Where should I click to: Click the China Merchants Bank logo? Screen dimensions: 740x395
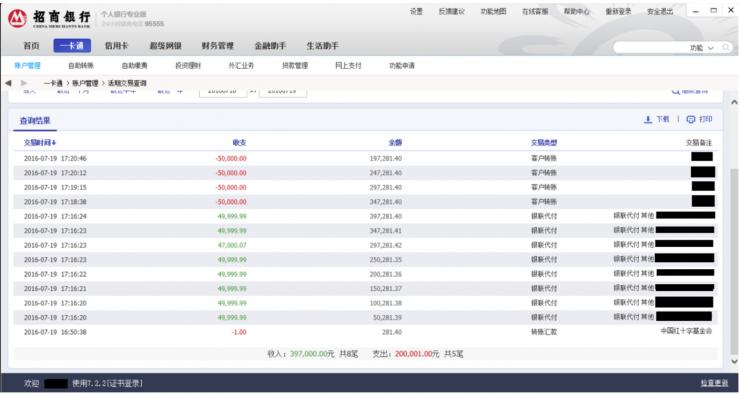tap(17, 18)
